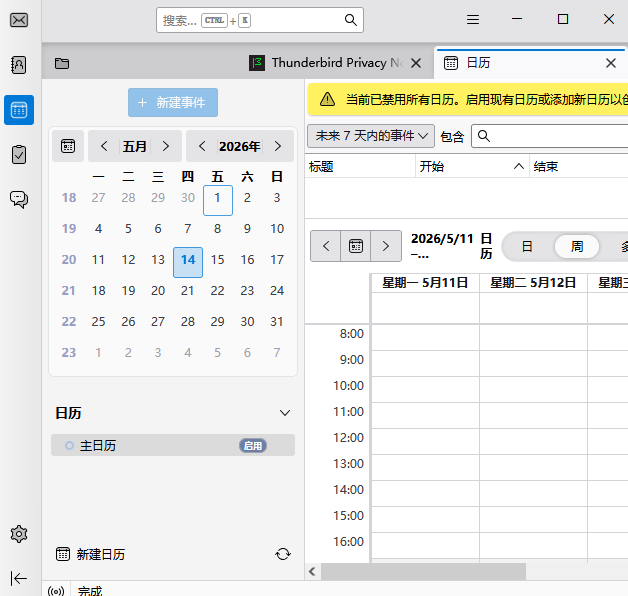Open the Tasks space icon
The image size is (628, 596).
[x=19, y=155]
